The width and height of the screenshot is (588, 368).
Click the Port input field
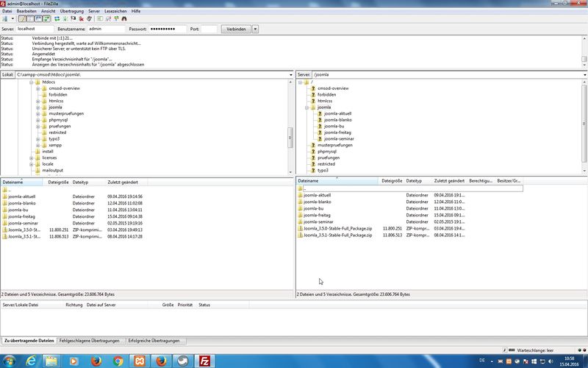click(209, 29)
